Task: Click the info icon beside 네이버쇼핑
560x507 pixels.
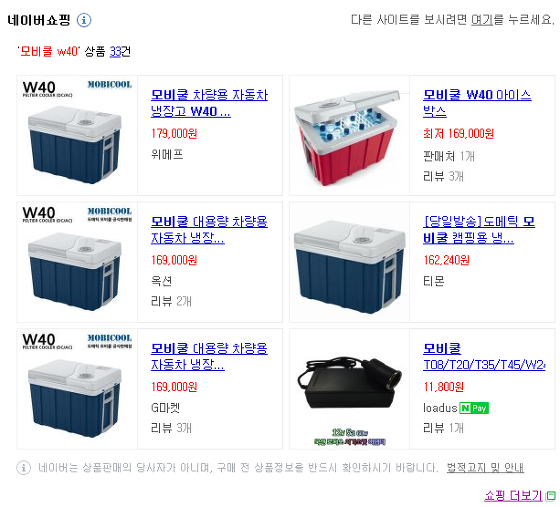Action: point(84,20)
